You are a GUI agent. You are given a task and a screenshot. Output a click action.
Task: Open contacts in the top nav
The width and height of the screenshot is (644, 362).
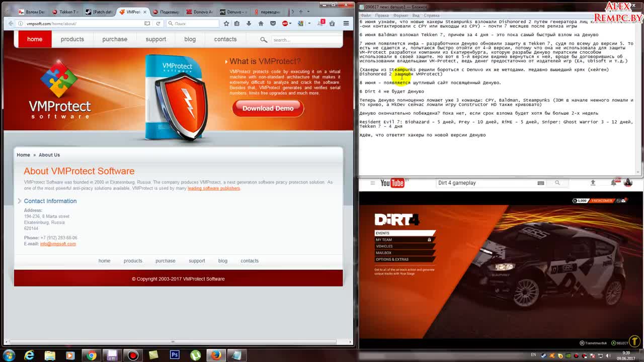tap(225, 39)
